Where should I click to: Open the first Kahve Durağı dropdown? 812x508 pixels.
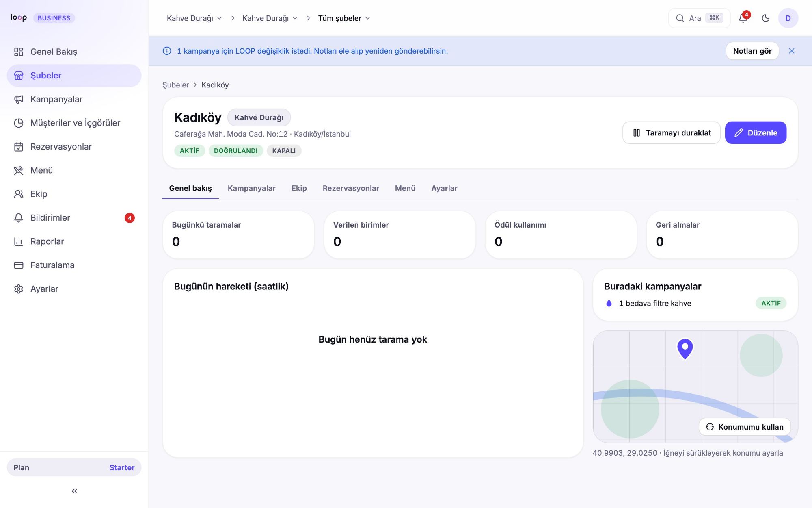pos(194,18)
